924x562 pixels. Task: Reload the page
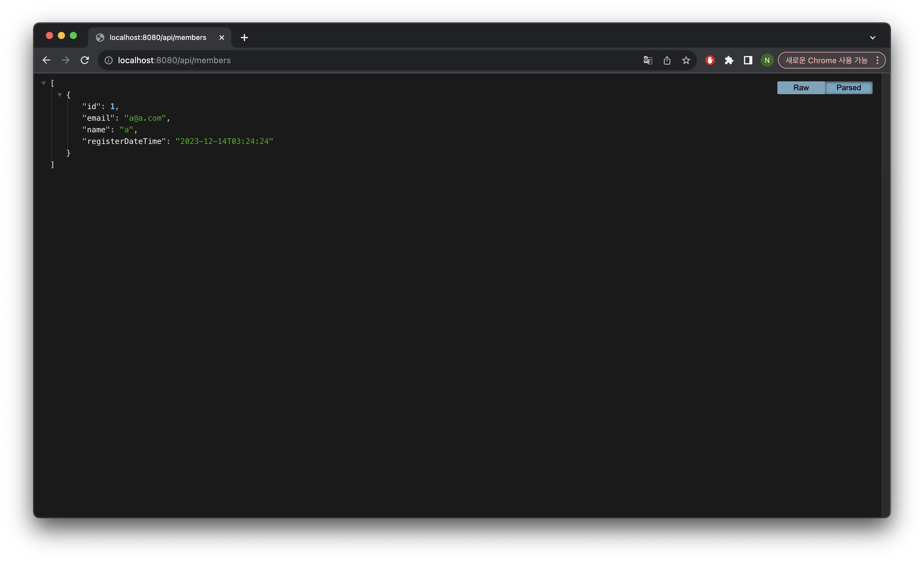click(x=85, y=60)
